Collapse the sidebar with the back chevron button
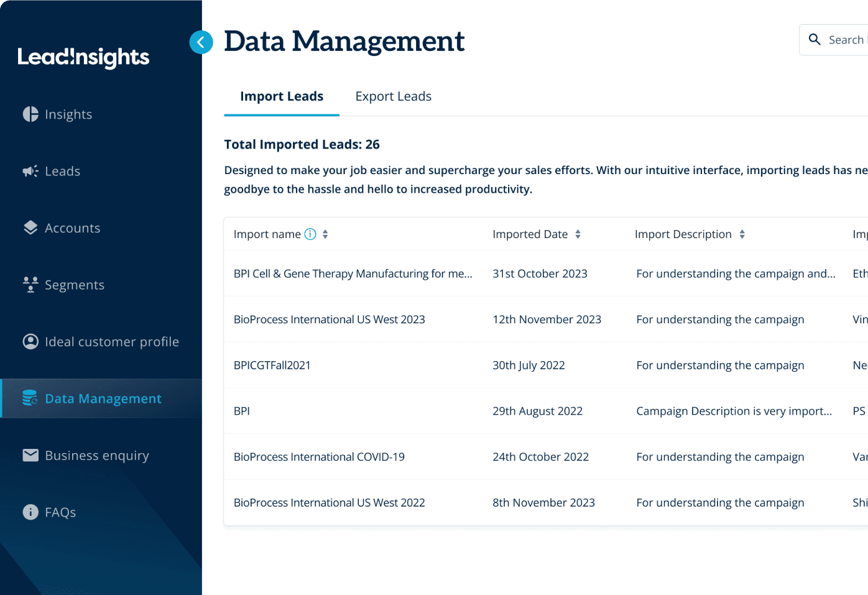The image size is (868, 595). click(201, 42)
